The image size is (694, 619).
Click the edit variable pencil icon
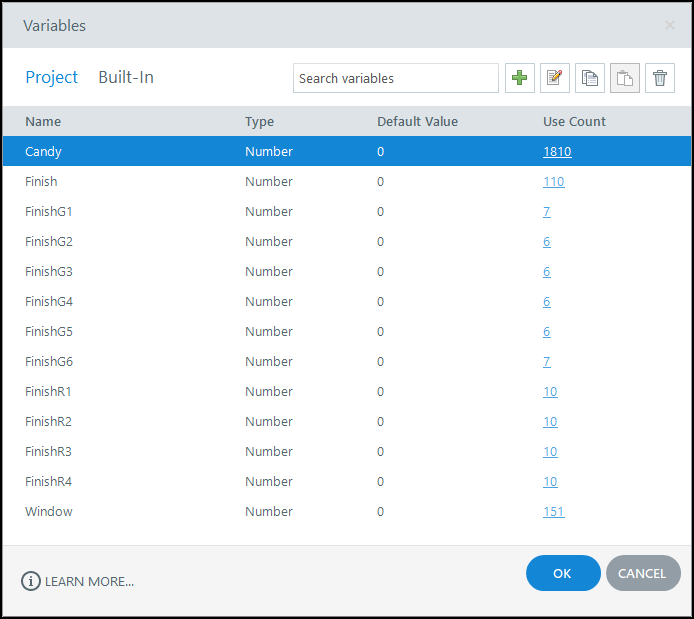[555, 78]
